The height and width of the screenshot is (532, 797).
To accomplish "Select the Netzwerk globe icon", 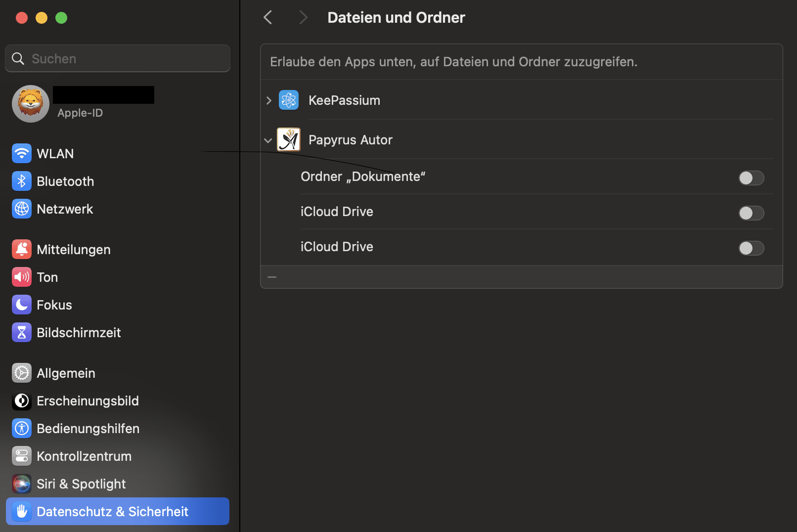I will click(x=21, y=209).
